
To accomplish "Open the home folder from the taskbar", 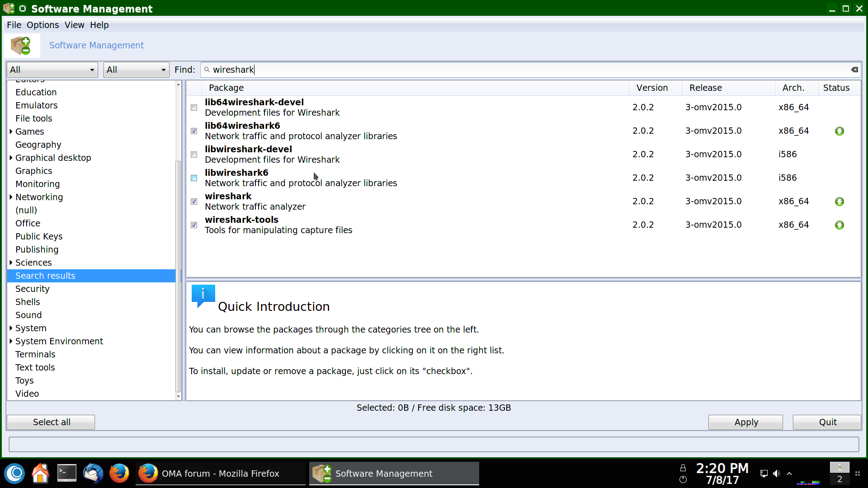I will point(40,474).
